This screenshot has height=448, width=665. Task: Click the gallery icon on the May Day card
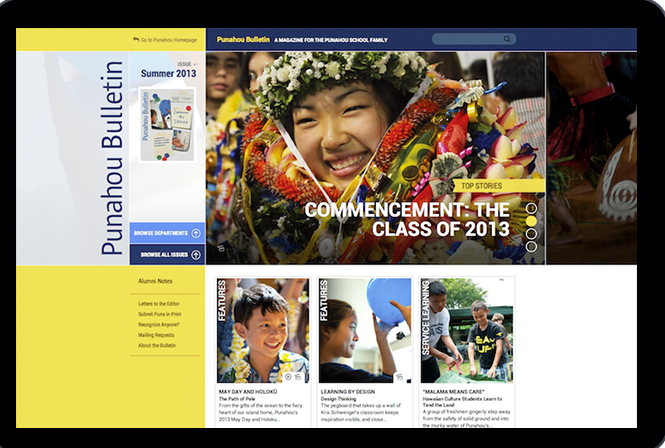(x=298, y=376)
